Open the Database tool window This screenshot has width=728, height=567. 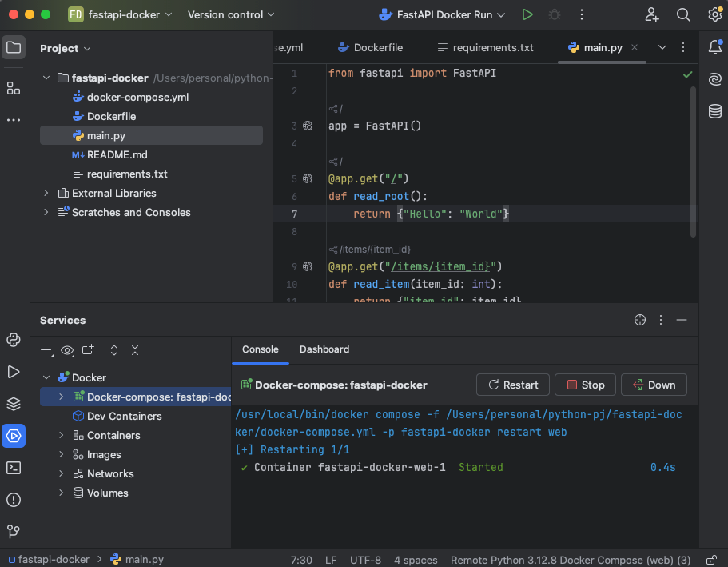pos(715,111)
